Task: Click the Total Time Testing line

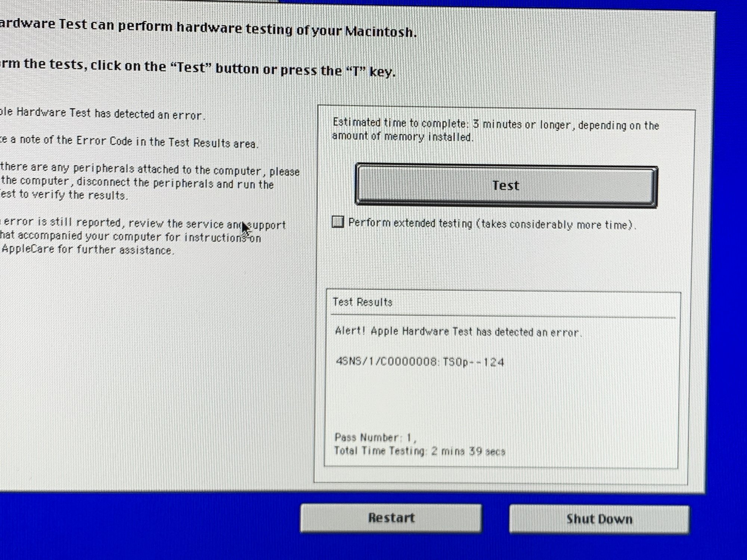Action: [x=419, y=451]
